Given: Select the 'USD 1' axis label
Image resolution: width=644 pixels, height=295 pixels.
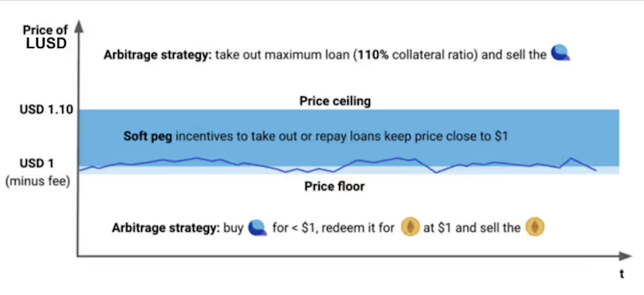Looking at the screenshot, I should pyautogui.click(x=37, y=163).
